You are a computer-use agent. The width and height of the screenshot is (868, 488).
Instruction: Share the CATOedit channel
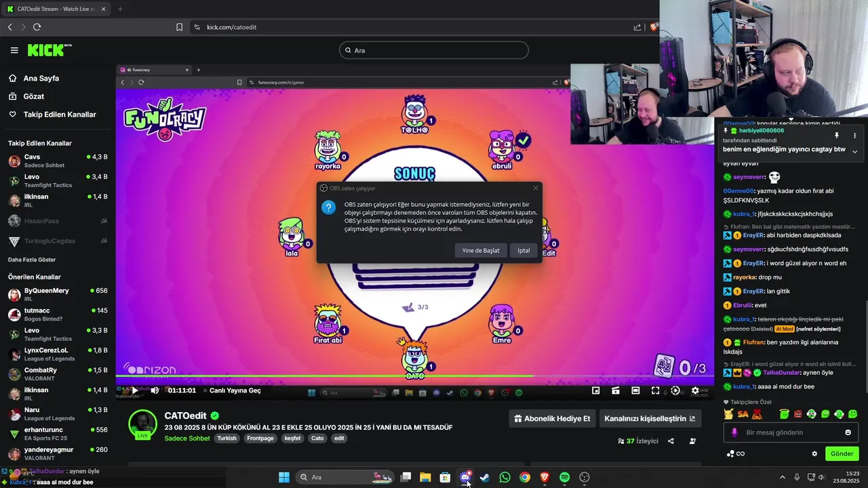point(671,441)
